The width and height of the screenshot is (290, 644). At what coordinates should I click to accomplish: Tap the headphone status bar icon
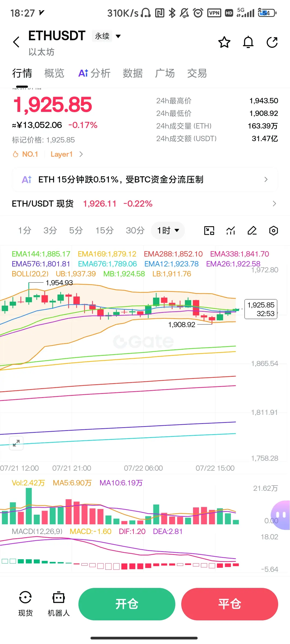pos(146,13)
